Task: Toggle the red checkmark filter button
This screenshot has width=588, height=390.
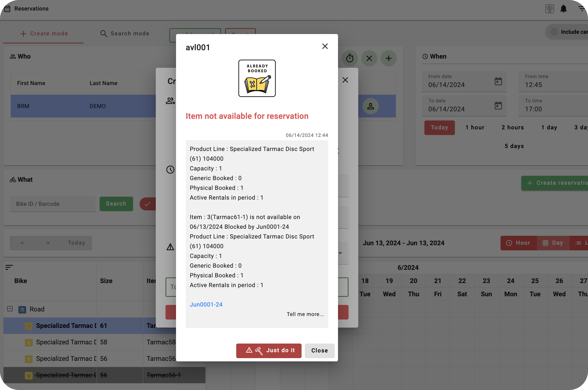Action: [x=147, y=204]
